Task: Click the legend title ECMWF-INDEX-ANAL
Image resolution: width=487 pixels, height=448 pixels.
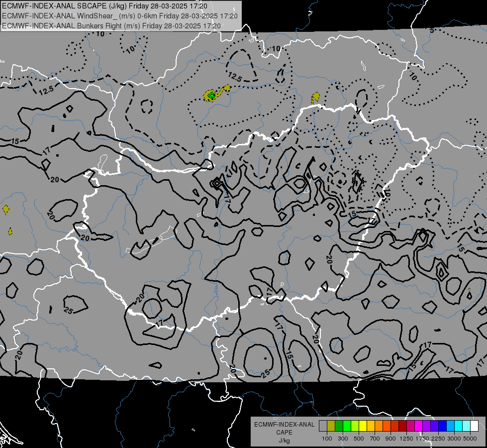Action: [x=284, y=425]
